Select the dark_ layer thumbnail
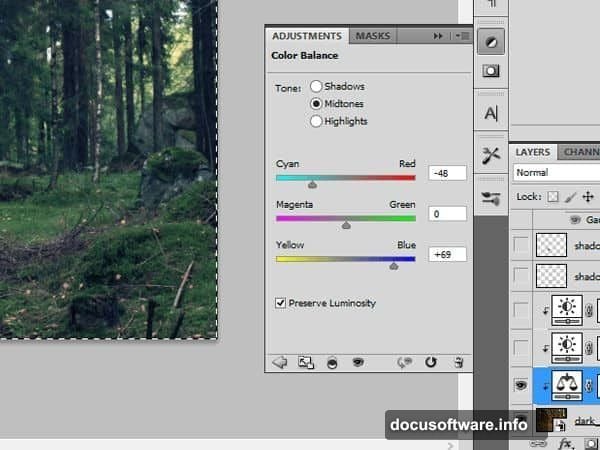Image resolution: width=600 pixels, height=450 pixels. coord(551,420)
